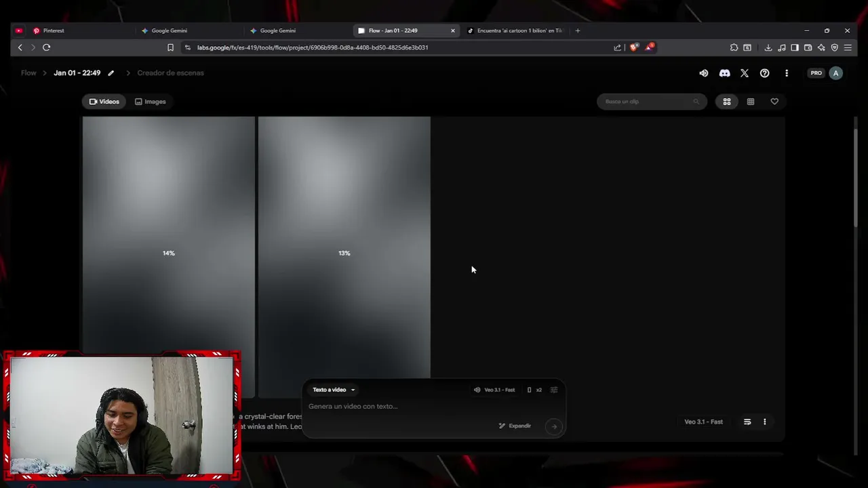The height and width of the screenshot is (488, 868).
Task: Click the Veo 3.1 - Fast label in the clip row
Action: [703, 422]
